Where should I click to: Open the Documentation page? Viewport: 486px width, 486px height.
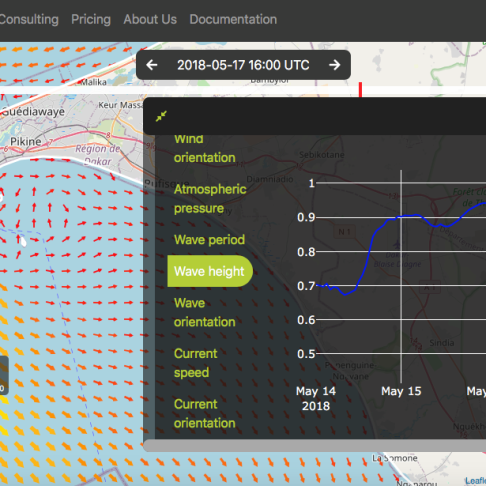click(x=233, y=19)
